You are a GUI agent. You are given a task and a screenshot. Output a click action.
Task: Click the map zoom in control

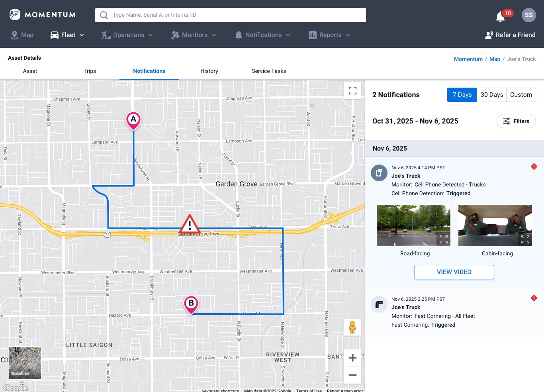point(352,357)
